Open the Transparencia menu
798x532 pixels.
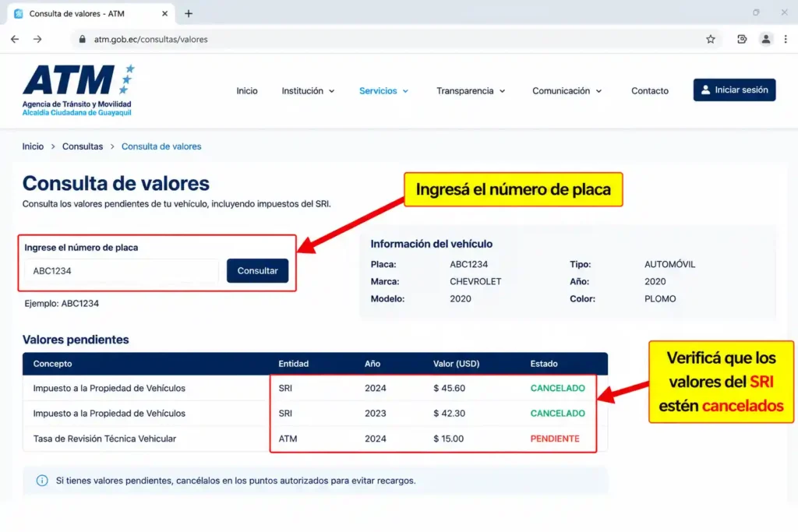point(471,90)
